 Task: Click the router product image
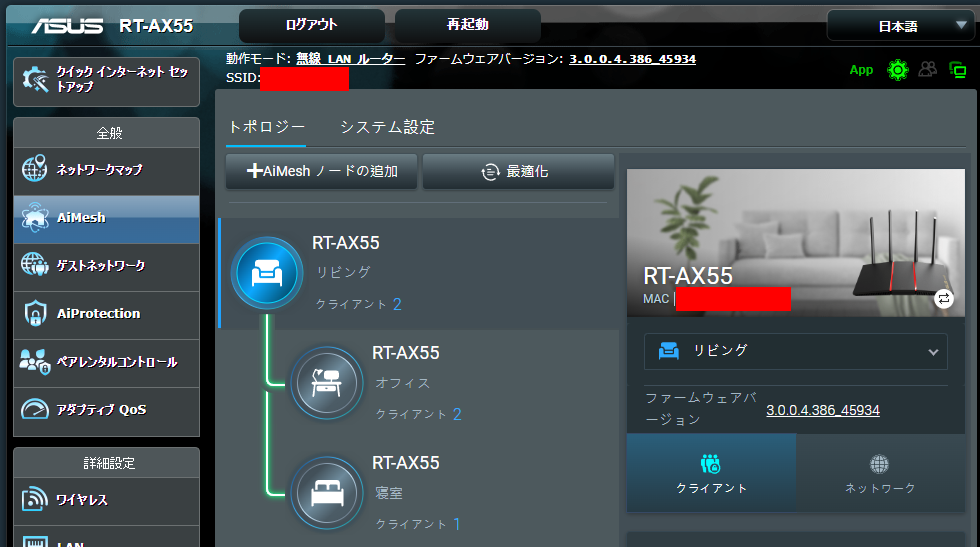tap(796, 243)
